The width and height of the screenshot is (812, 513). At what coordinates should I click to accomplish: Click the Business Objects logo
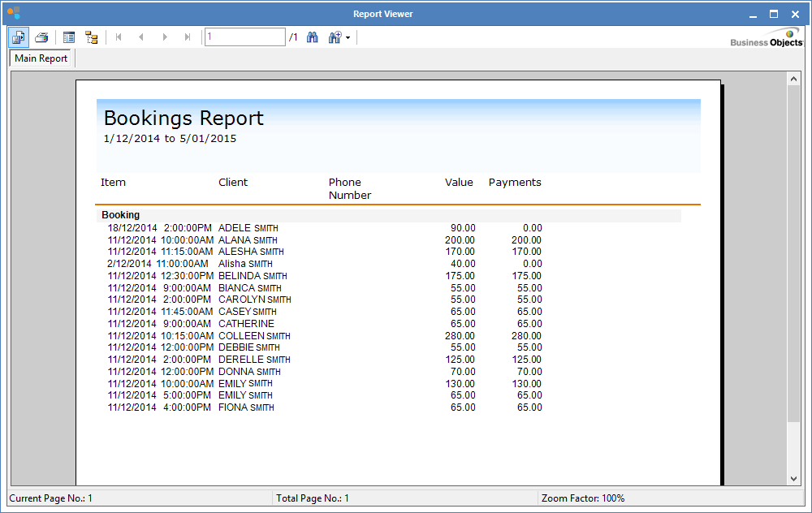click(x=766, y=38)
